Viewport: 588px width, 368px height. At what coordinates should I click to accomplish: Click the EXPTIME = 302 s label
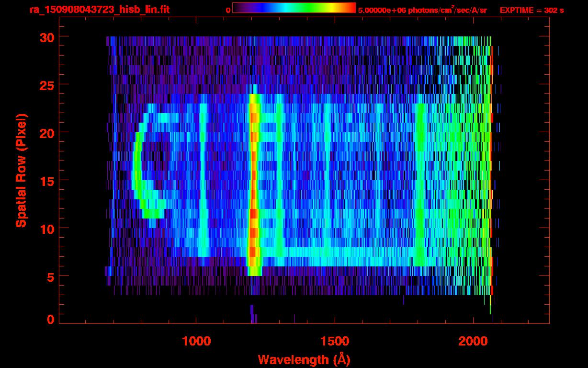point(531,10)
